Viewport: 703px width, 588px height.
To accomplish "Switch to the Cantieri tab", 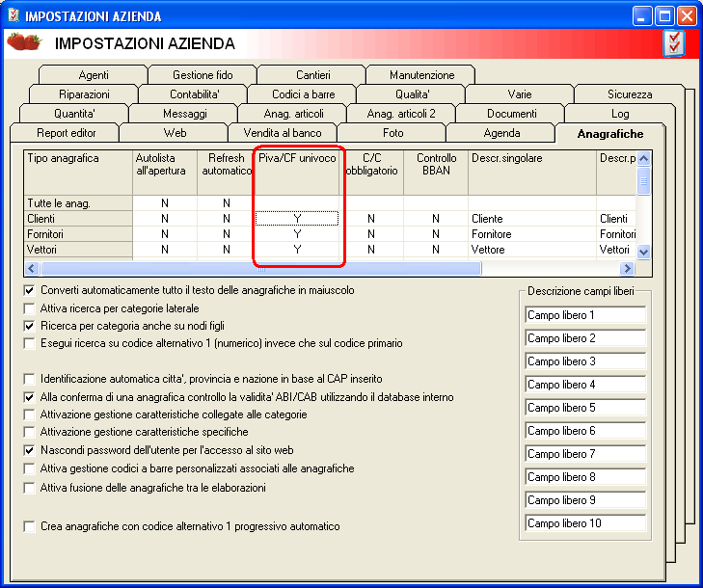I will [312, 75].
